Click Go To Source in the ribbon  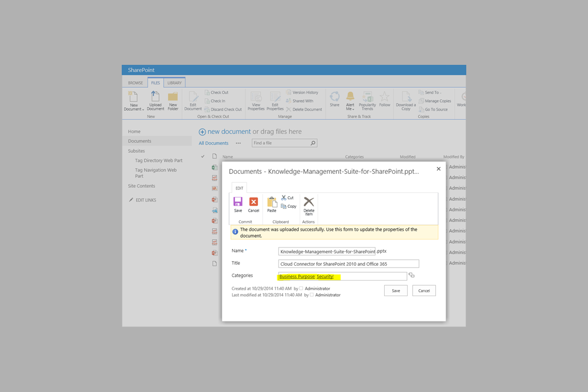point(433,110)
